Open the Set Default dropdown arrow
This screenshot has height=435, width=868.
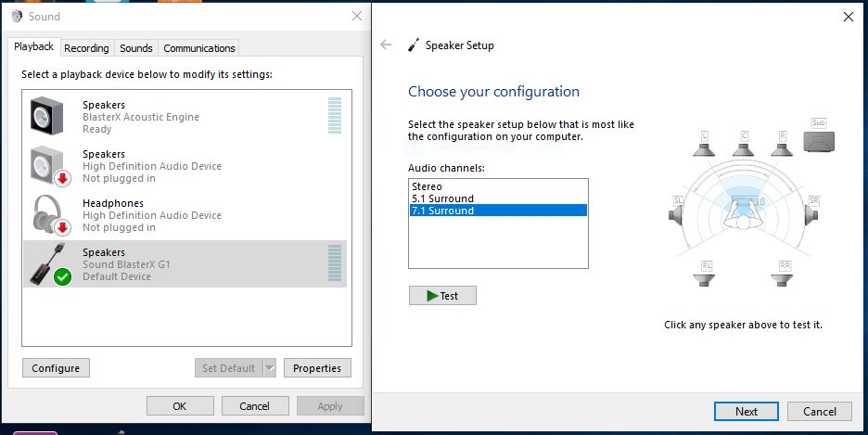270,368
